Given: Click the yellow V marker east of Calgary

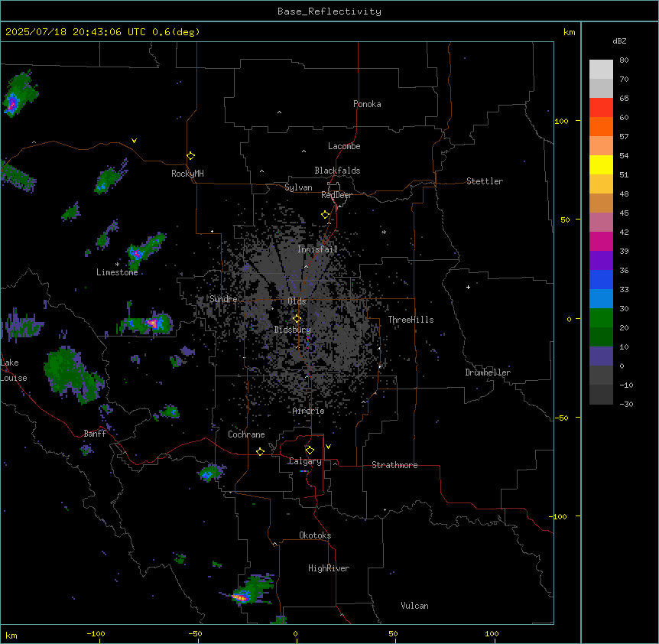Looking at the screenshot, I should [328, 447].
